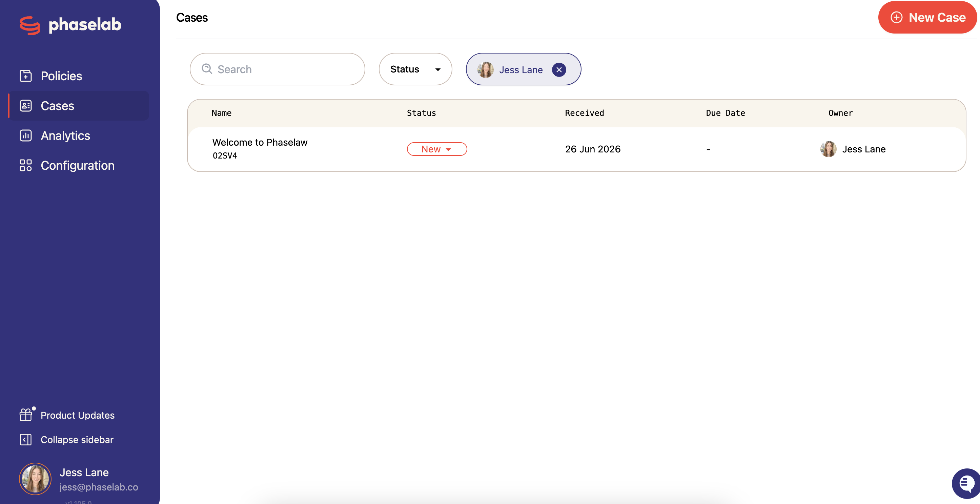Open the Status filter dropdown
980x504 pixels.
pos(415,69)
